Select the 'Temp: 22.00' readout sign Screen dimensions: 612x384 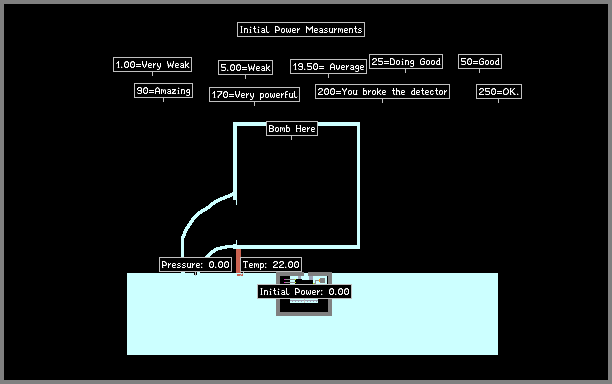[x=271, y=265]
